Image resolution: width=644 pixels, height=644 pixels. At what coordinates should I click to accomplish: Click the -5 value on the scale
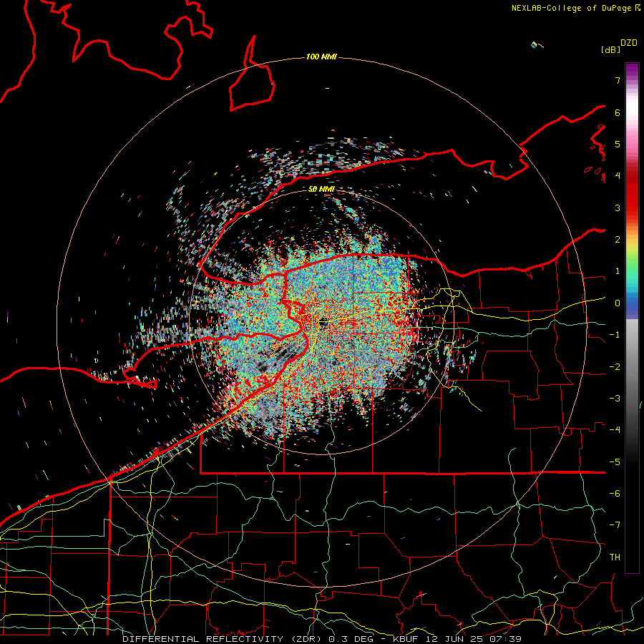[615, 462]
